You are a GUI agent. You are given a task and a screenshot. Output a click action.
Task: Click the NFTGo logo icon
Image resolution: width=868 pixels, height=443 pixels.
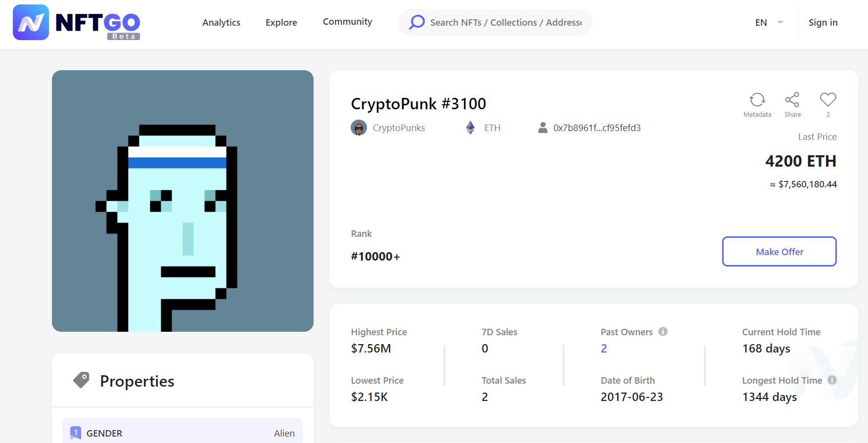pos(31,22)
